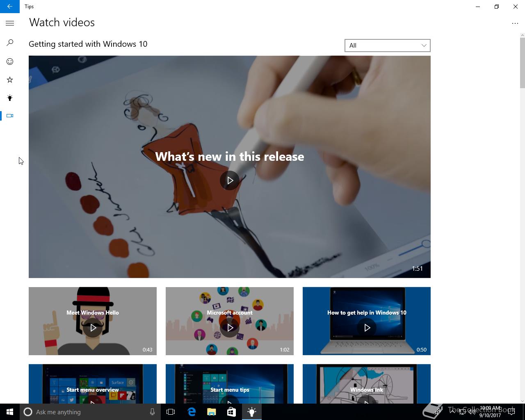Viewport: 525px width, 420px height.
Task: Go back using the back arrow
Action: (x=10, y=7)
